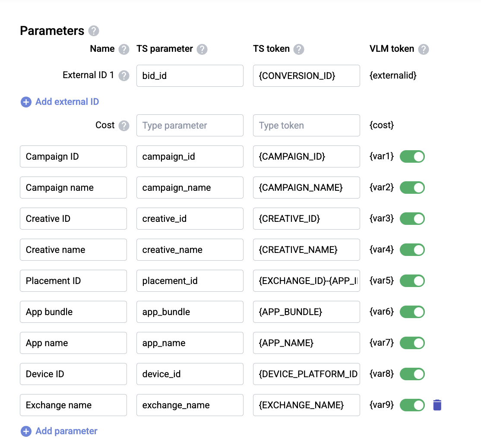Disable the var1 Campaign ID toggle
Image resolution: width=481 pixels, height=448 pixels.
[x=412, y=157]
